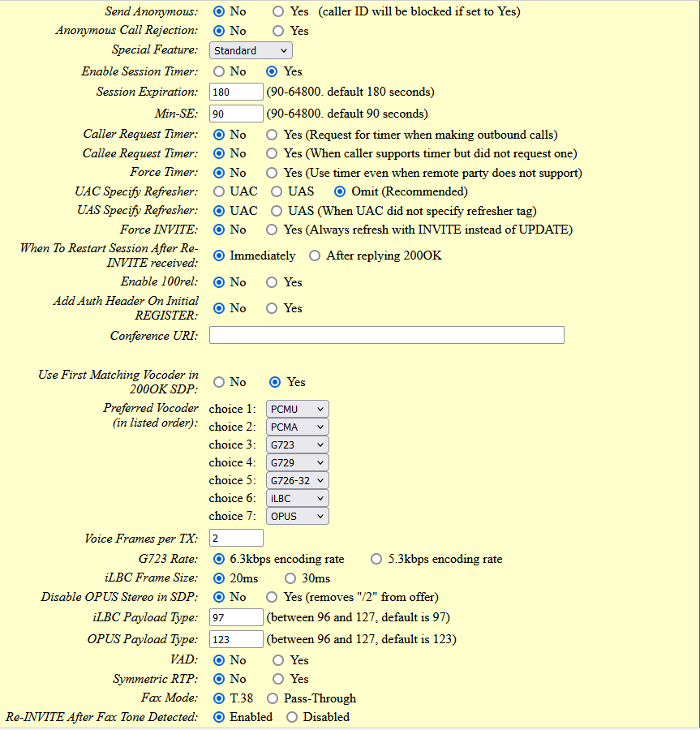The image size is (700, 730).
Task: Select No for Disable OPUS Stereo in SDP
Action: click(219, 597)
